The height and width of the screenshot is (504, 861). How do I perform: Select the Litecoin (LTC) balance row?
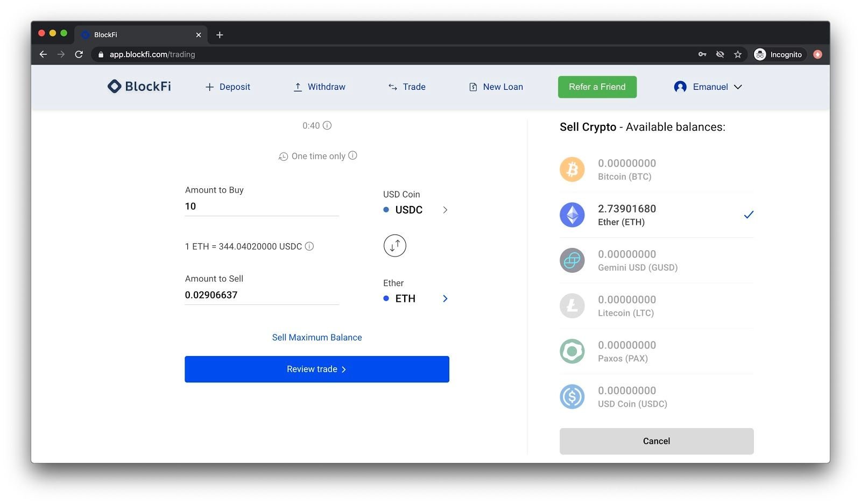pos(657,306)
